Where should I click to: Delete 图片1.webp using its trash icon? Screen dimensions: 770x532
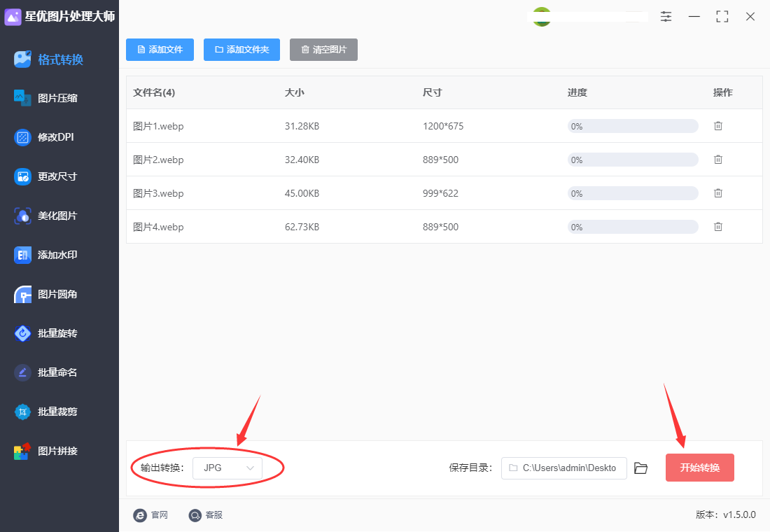tap(717, 126)
